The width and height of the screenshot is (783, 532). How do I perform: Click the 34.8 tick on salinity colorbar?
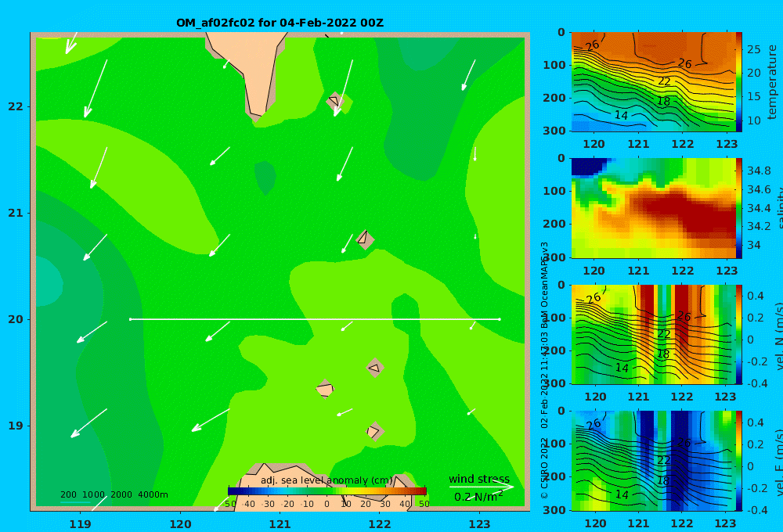[x=759, y=171]
